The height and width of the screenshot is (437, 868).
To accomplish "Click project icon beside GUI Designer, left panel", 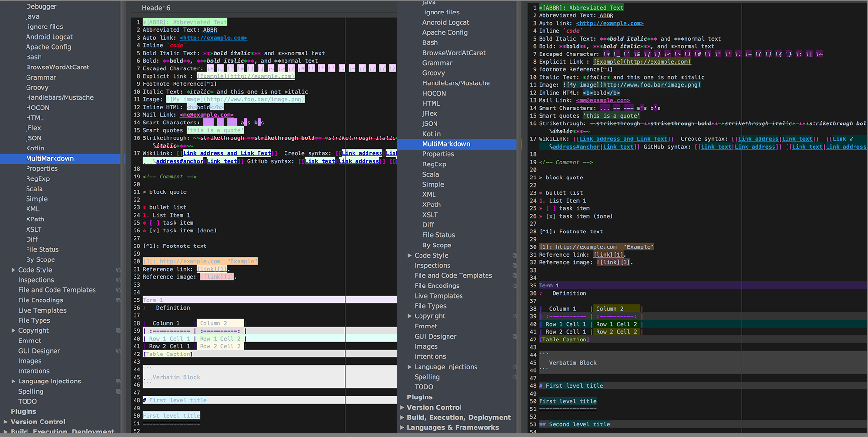I will [118, 351].
